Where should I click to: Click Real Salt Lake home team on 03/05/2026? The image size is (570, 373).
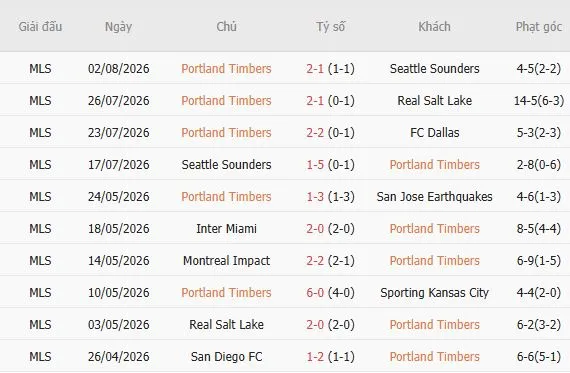226,324
